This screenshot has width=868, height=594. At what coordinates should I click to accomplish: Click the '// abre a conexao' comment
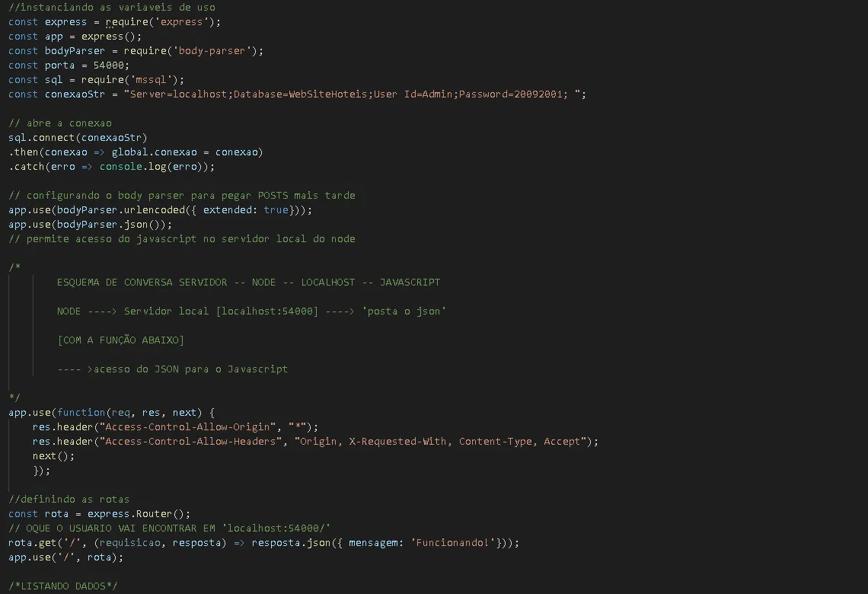tap(60, 123)
